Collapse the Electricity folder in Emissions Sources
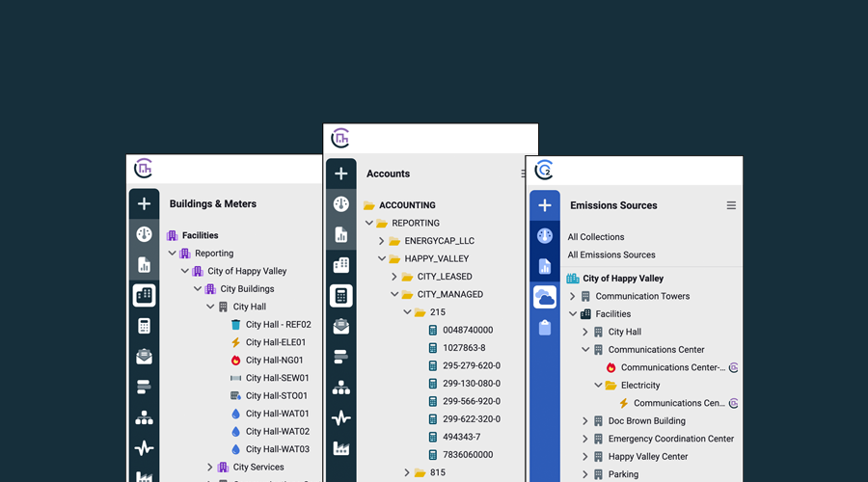The height and width of the screenshot is (482, 868). [x=598, y=386]
